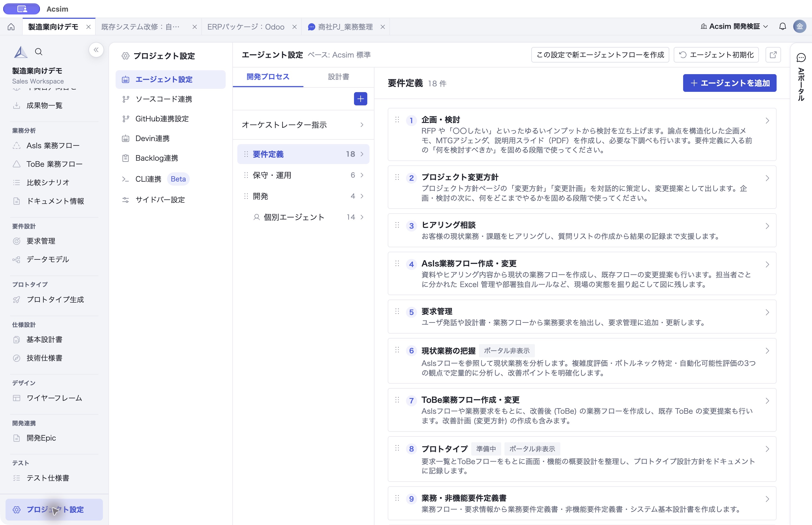Image resolution: width=812 pixels, height=525 pixels.
Task: Grab the drag handle of 保守・運用 row
Action: (x=246, y=175)
